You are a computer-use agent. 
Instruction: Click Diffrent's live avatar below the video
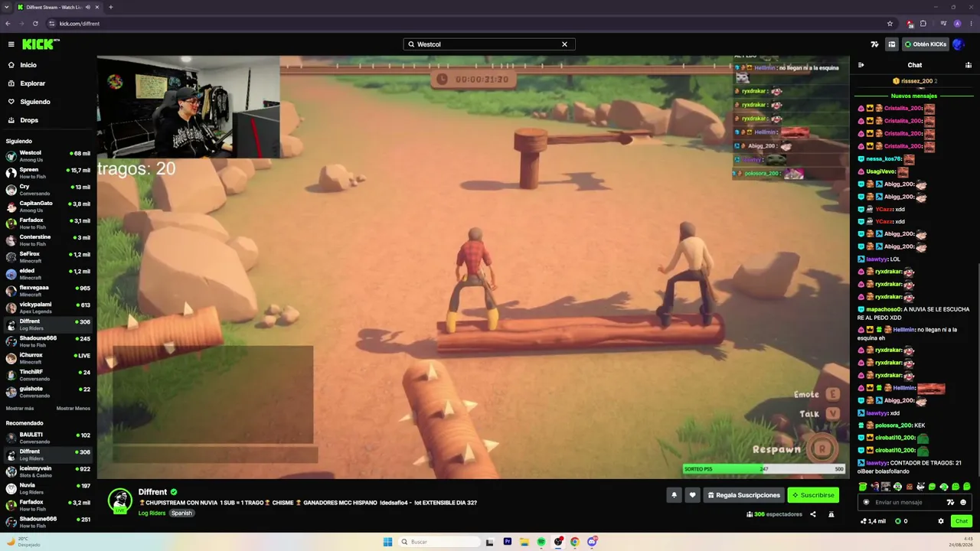coord(119,500)
